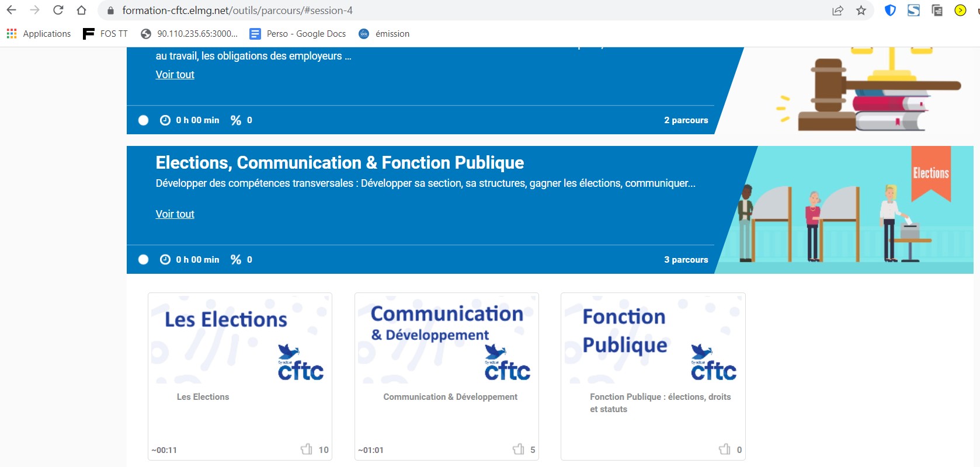Open the blue shield extension
This screenshot has height=467, width=980.
[x=890, y=11]
